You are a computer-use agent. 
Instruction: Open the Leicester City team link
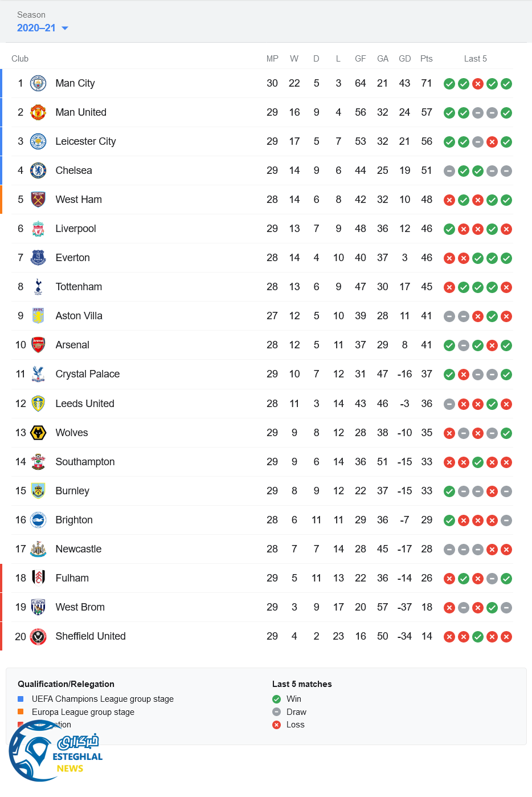[85, 141]
